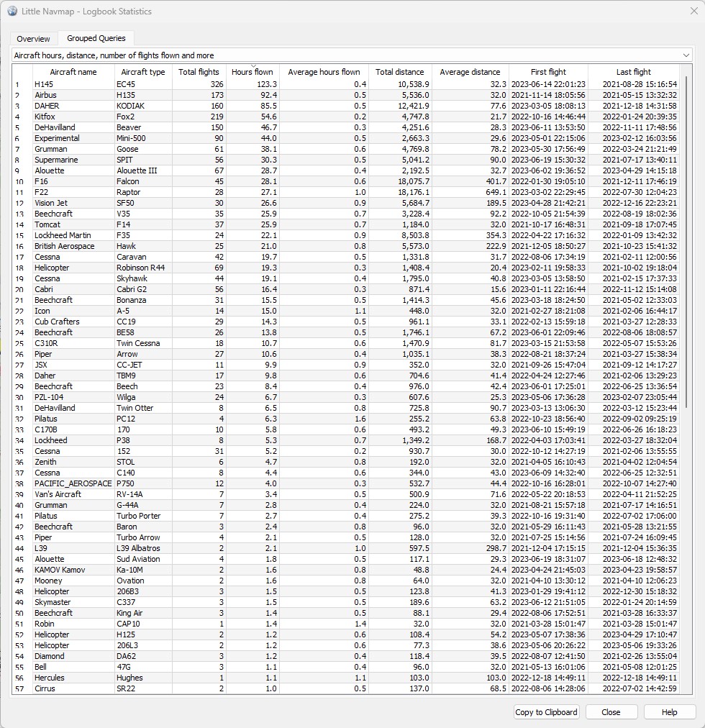705x728 pixels.
Task: Switch to the Overview tab
Action: [34, 39]
